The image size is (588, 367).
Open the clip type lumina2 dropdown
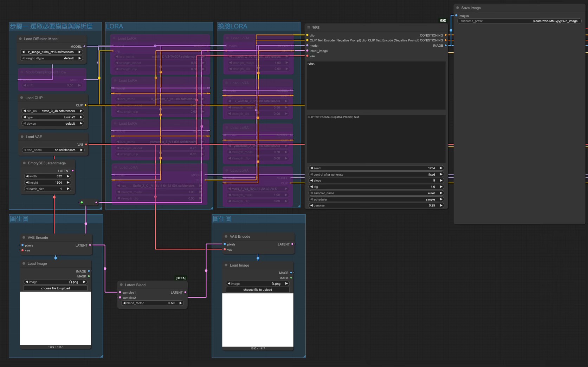point(53,117)
